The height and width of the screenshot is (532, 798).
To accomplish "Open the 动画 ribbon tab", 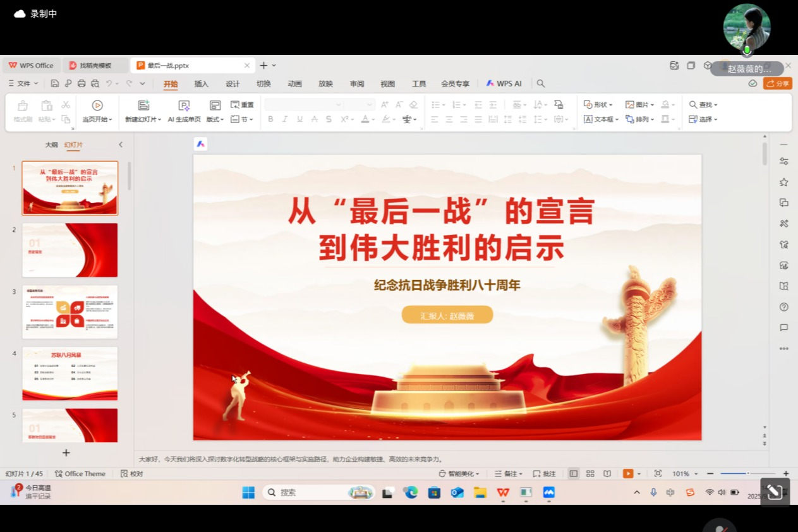I will pos(294,84).
